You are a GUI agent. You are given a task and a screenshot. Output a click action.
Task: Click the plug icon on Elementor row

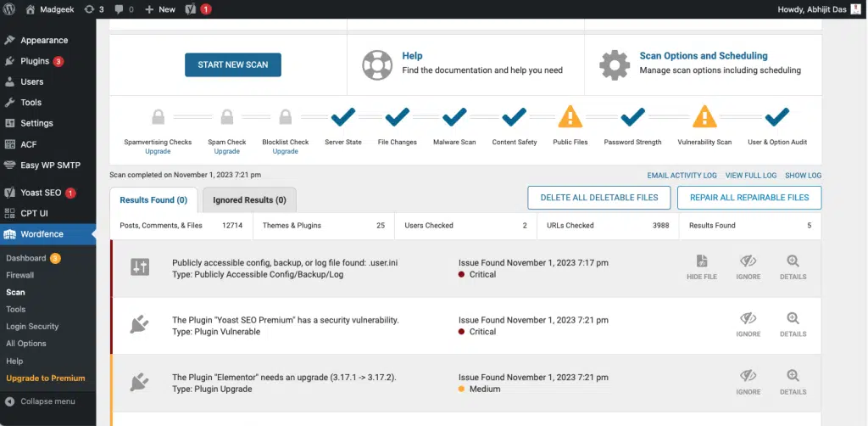[140, 382]
